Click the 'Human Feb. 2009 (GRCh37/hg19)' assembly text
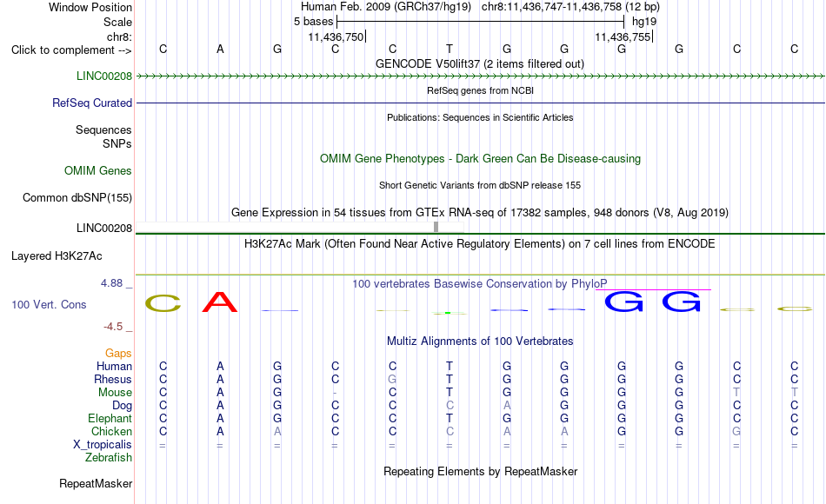826x504 pixels. click(x=386, y=7)
